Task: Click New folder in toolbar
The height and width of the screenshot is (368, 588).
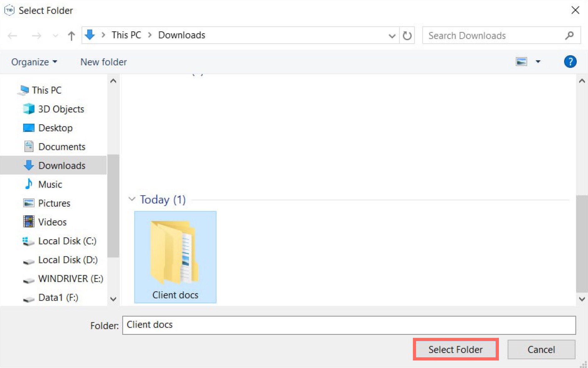Action: point(103,62)
